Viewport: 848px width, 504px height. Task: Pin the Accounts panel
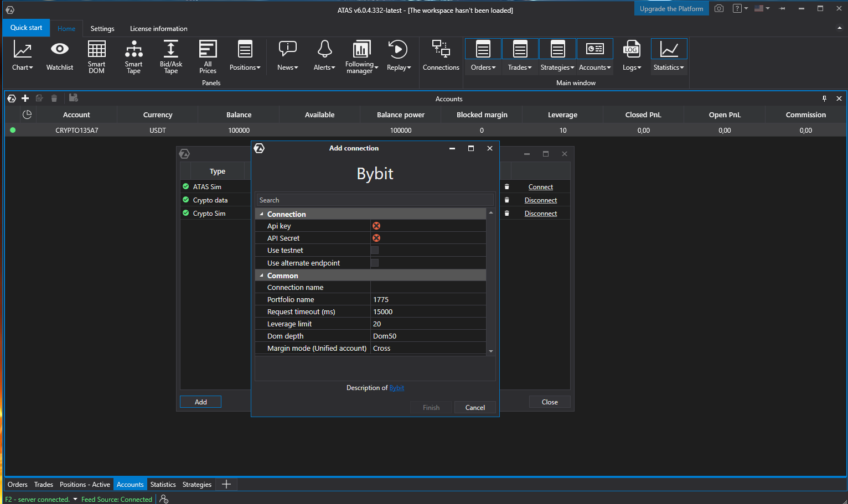(824, 98)
